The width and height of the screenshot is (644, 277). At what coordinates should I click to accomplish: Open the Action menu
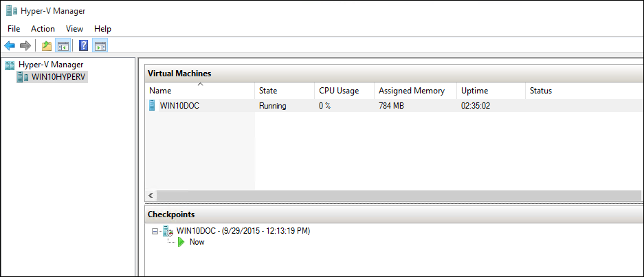[x=43, y=29]
